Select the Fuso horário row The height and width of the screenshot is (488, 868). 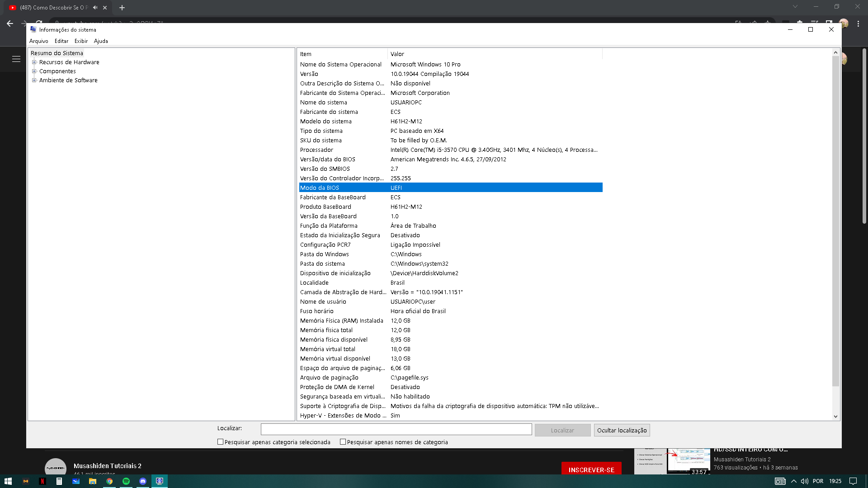(x=451, y=311)
